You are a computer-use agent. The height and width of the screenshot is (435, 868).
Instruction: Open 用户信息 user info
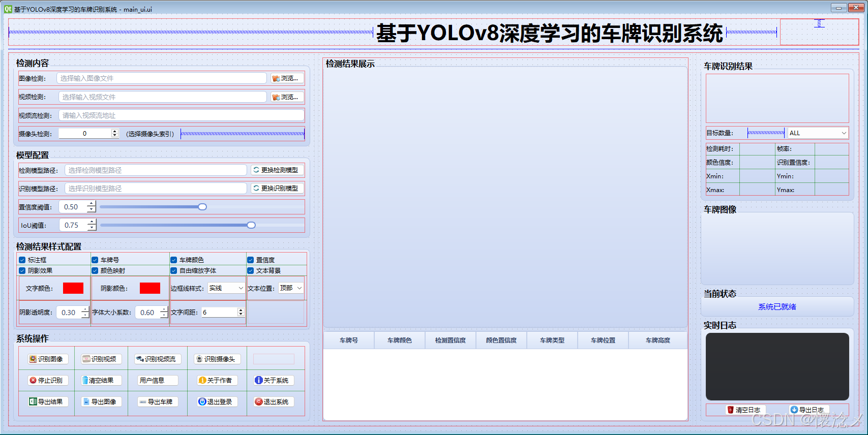[158, 380]
